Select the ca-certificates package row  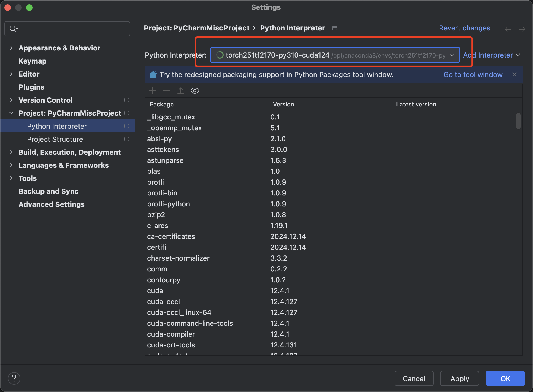330,236
